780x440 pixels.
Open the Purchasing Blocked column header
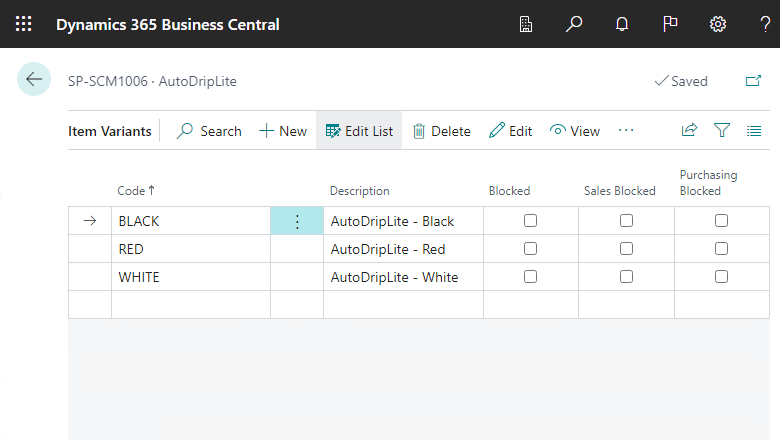708,182
